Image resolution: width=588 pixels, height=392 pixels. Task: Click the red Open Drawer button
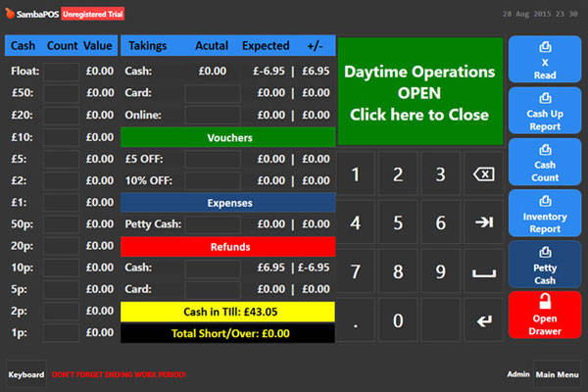tap(545, 315)
